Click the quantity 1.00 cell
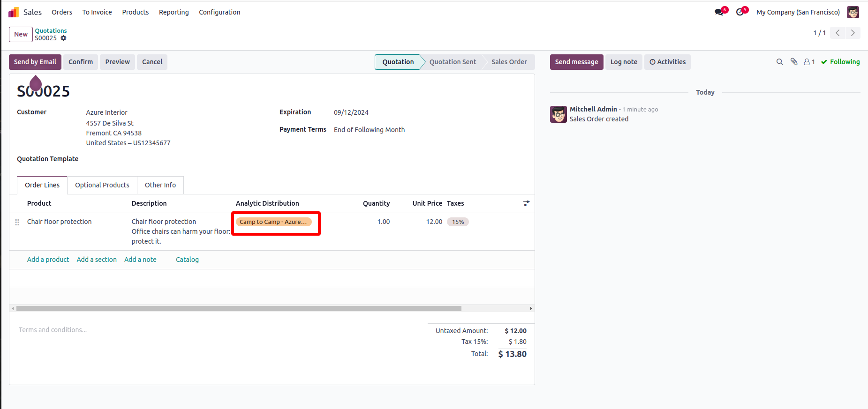This screenshot has width=868, height=409. (x=384, y=222)
